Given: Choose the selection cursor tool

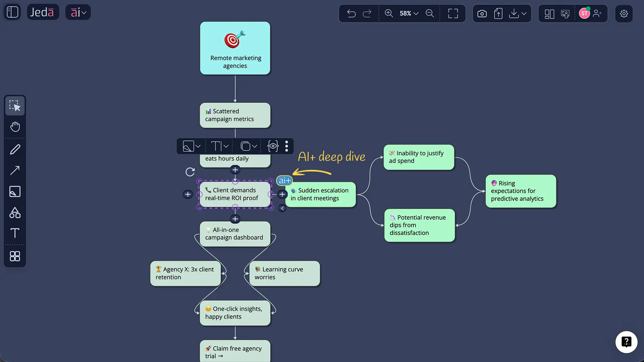Looking at the screenshot, I should (15, 106).
